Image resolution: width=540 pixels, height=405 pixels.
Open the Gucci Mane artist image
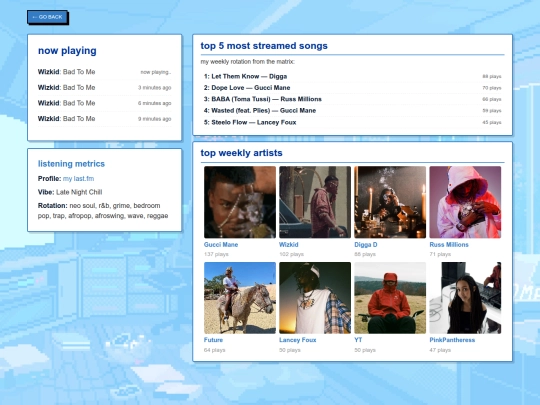(240, 202)
